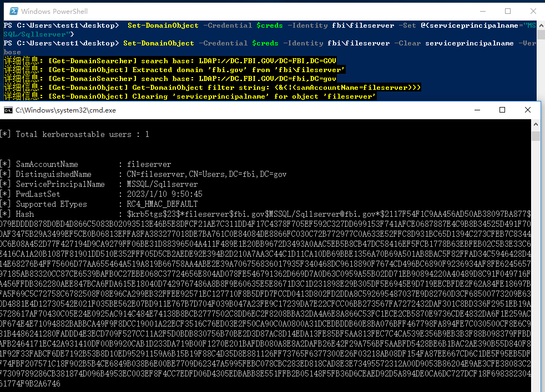This screenshot has width=545, height=392.
Task: Focus the Windows PowerShell title bar text
Action: 54,11
